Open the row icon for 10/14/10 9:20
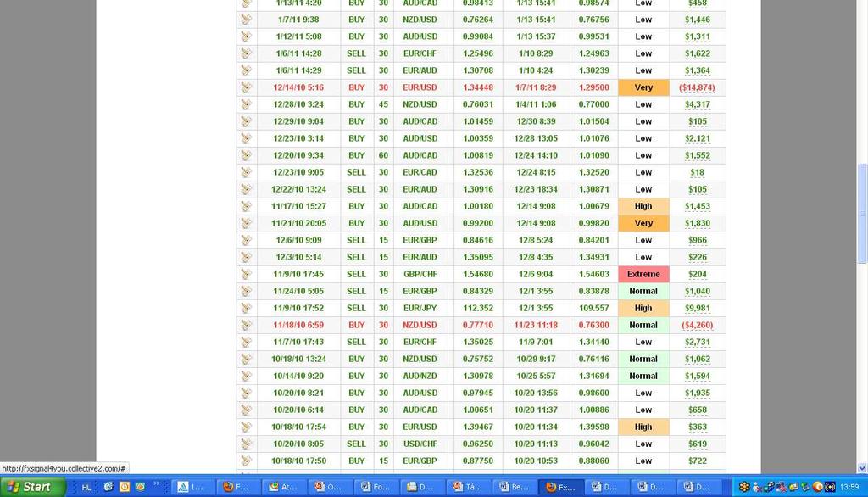The image size is (868, 497). [x=247, y=377]
